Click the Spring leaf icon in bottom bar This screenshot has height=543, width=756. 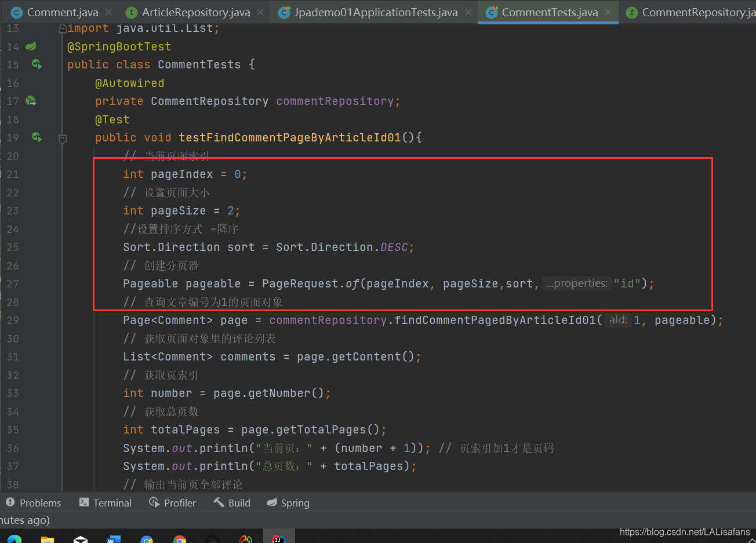coord(271,502)
